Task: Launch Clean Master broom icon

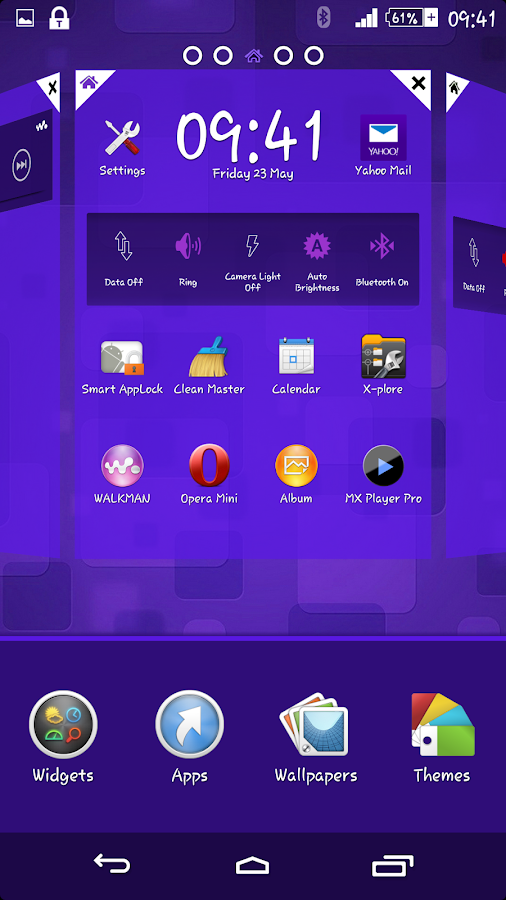Action: click(x=209, y=366)
